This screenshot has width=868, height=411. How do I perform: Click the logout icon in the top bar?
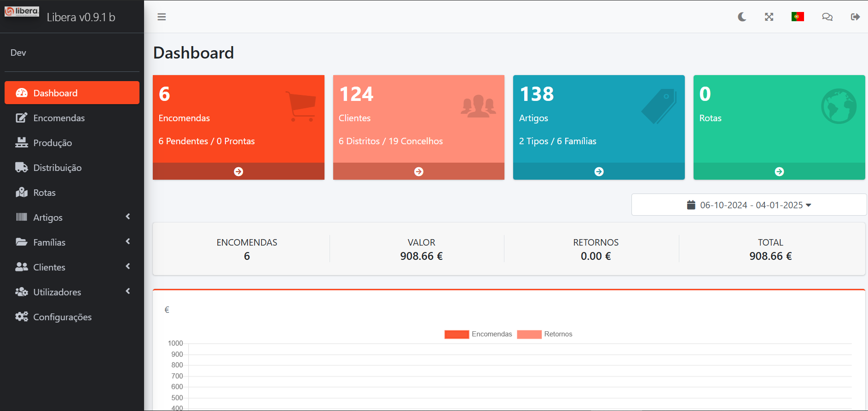(855, 17)
